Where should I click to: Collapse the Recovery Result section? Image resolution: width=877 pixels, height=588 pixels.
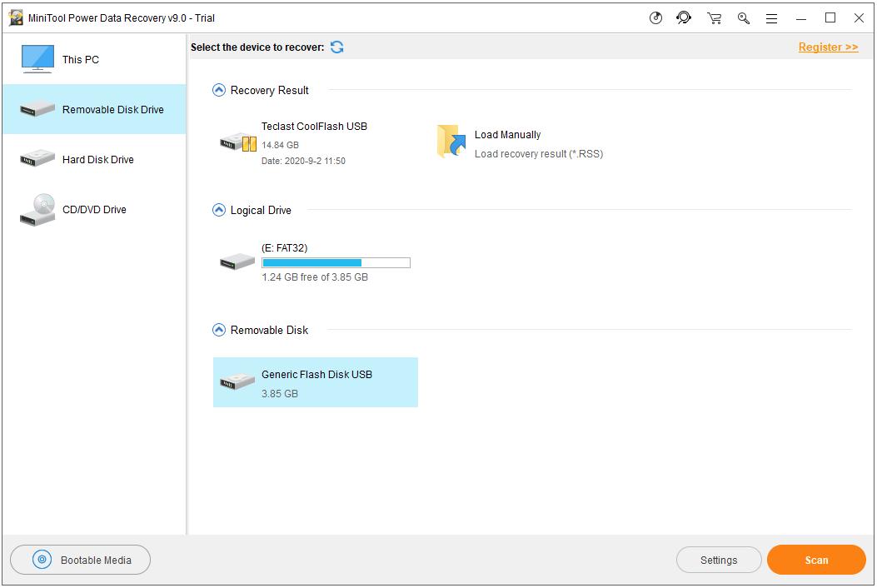pos(219,90)
